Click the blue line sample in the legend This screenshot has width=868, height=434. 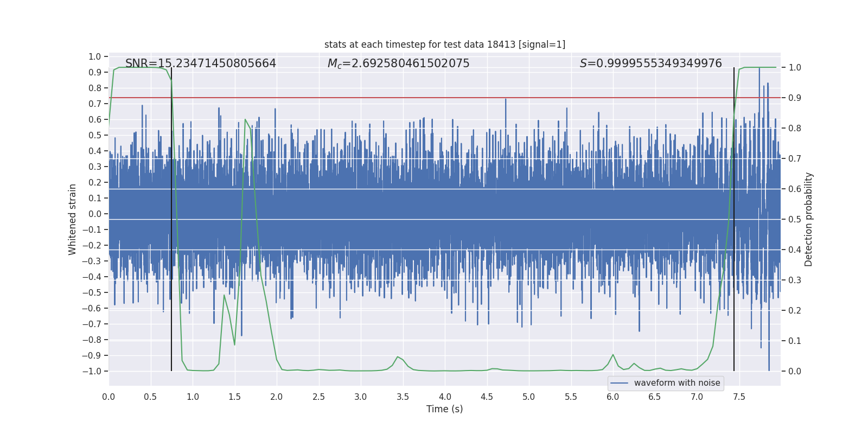pyautogui.click(x=620, y=383)
